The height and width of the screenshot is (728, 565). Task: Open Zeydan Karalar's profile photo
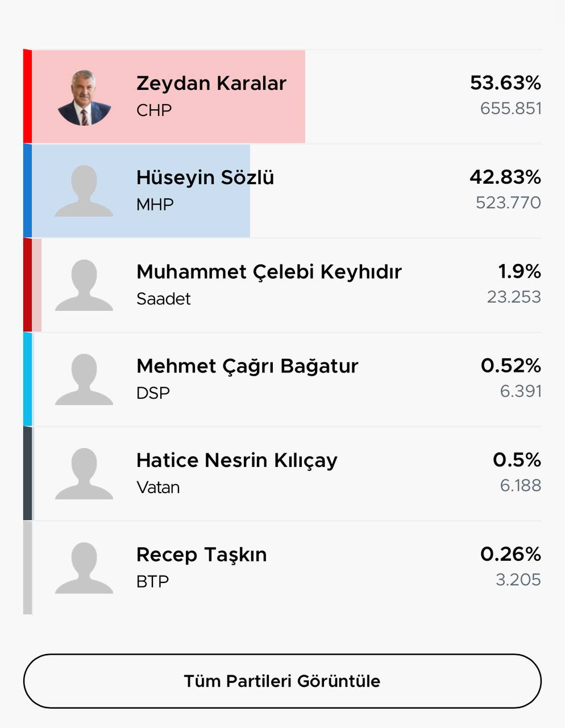coord(84,97)
